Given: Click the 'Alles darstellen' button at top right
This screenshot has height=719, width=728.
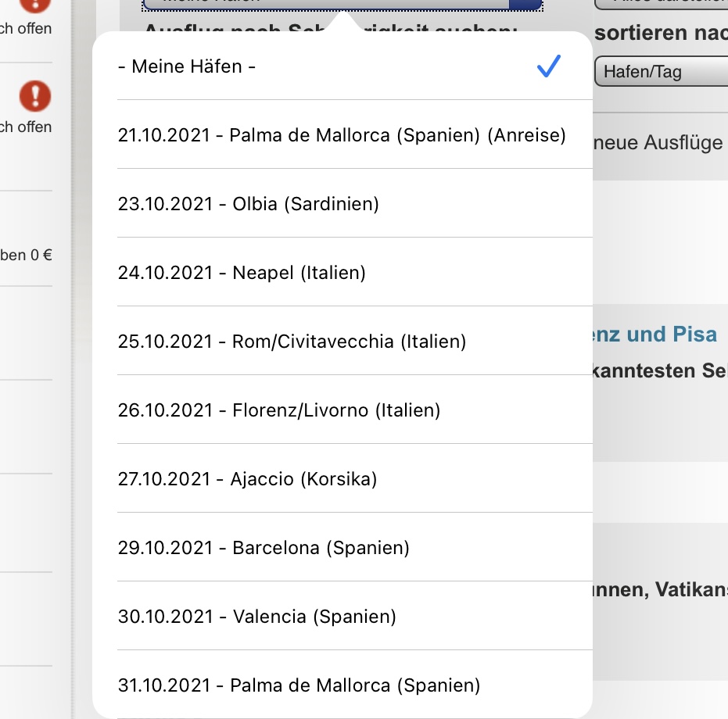Looking at the screenshot, I should (661, 3).
